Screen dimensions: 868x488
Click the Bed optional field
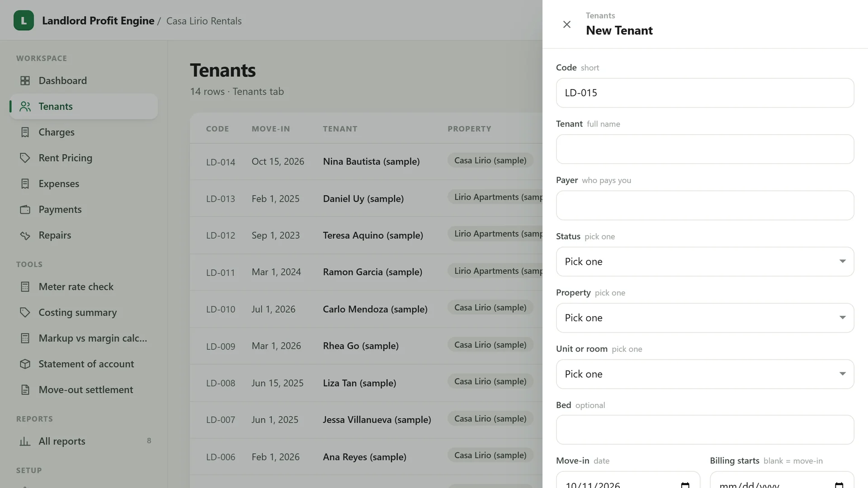click(x=705, y=430)
